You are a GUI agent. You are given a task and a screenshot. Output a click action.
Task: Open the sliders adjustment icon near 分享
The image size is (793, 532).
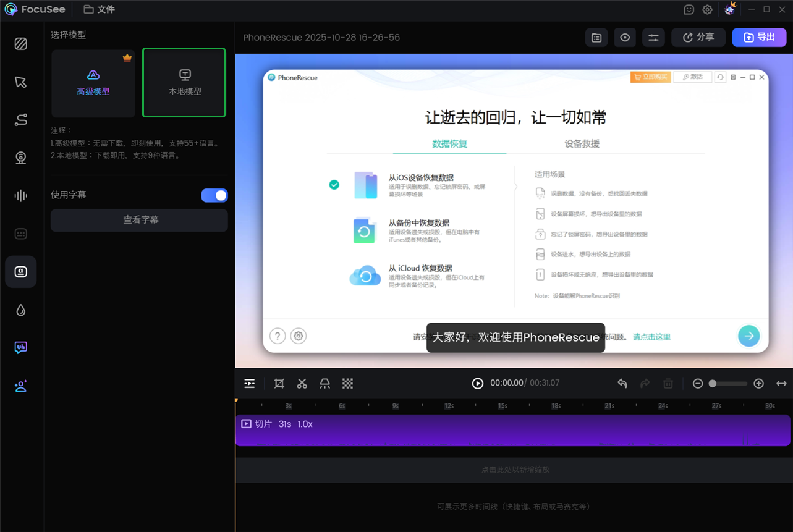coord(653,38)
